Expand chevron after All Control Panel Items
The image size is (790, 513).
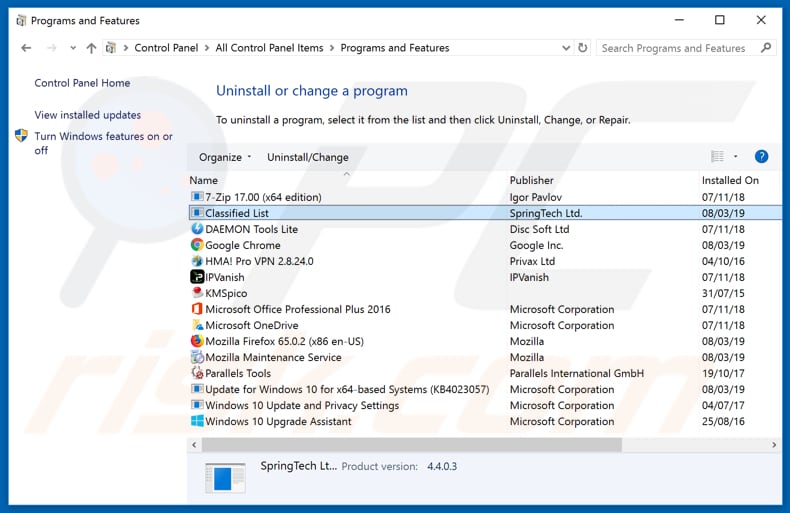332,48
